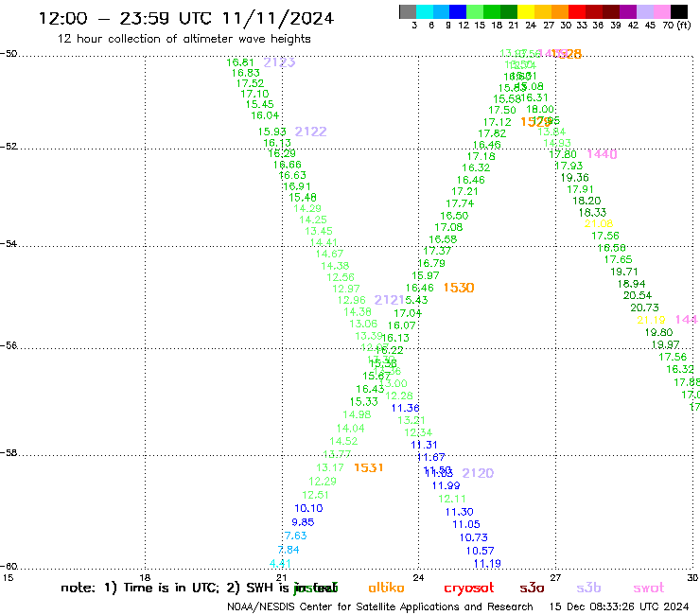Click the wave height value 19.97
Image resolution: width=700 pixels, height=615 pixels.
(x=666, y=344)
